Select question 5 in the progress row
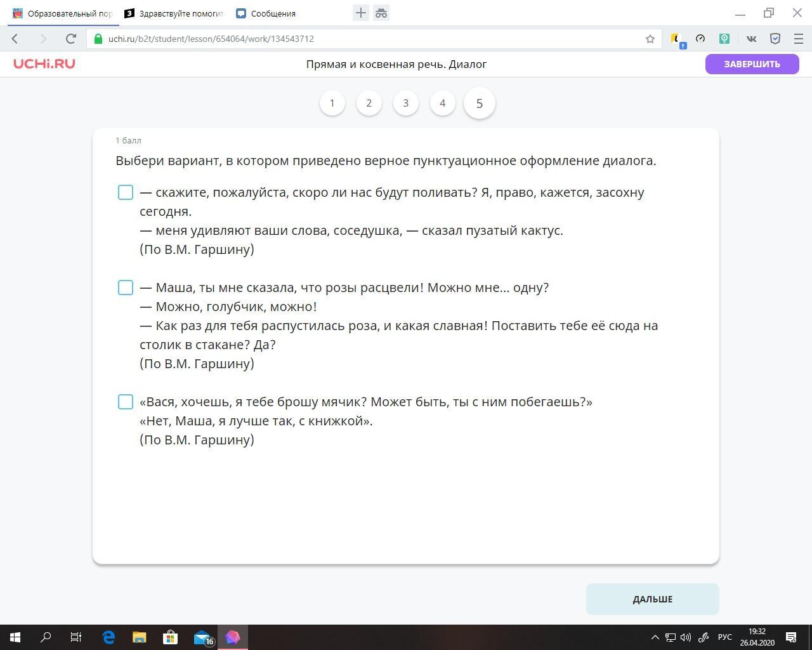 pos(480,103)
